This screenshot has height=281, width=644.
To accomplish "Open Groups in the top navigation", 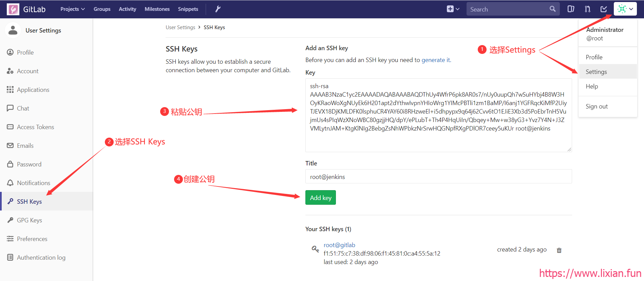I will coord(102,9).
